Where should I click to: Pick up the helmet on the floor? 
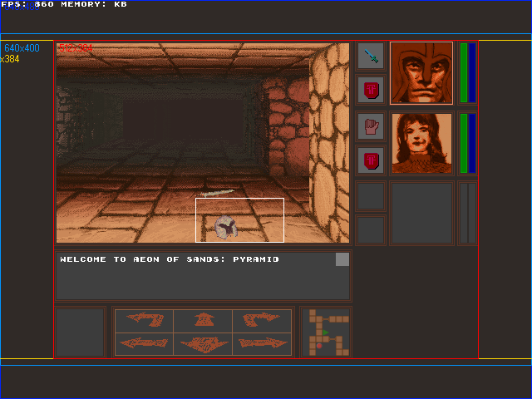coord(225,227)
